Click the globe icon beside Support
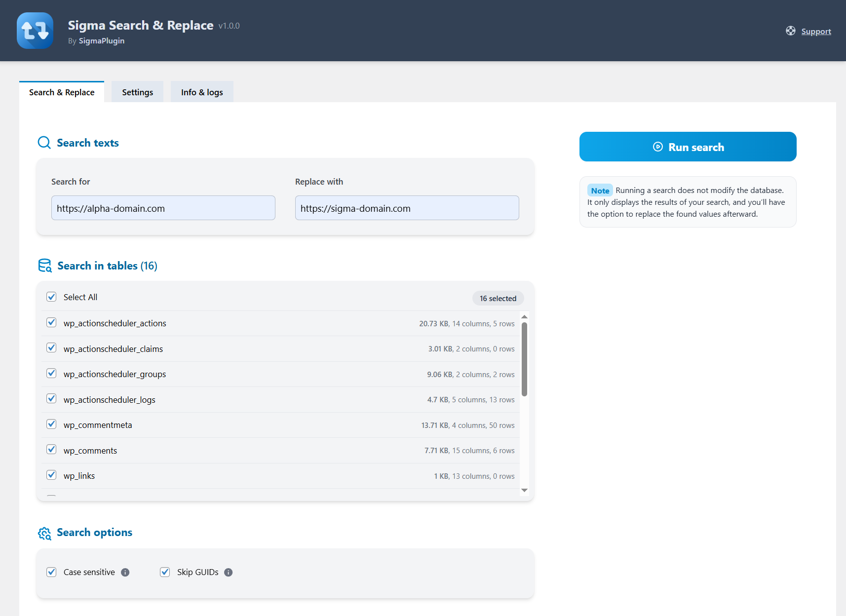The width and height of the screenshot is (846, 616). pyautogui.click(x=790, y=31)
